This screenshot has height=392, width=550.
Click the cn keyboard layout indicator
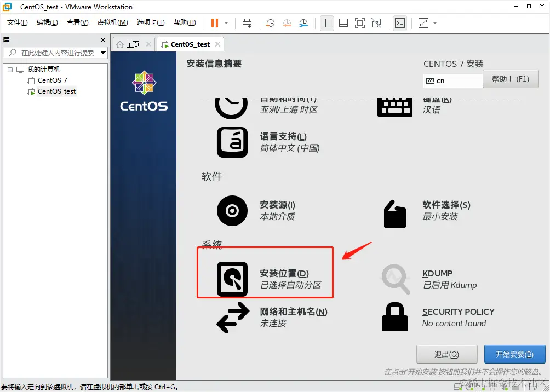click(x=452, y=81)
